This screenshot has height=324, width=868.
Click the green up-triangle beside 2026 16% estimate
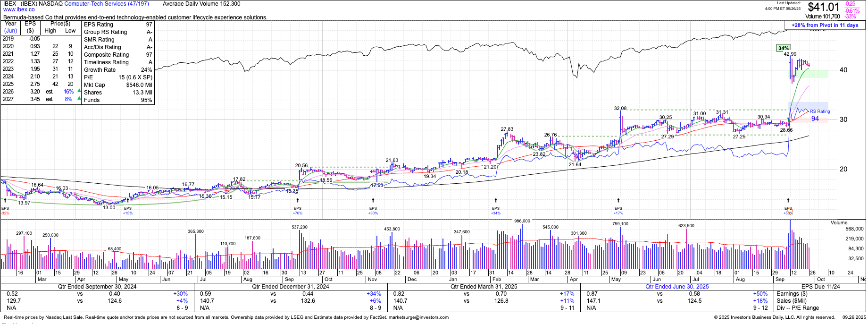[79, 91]
